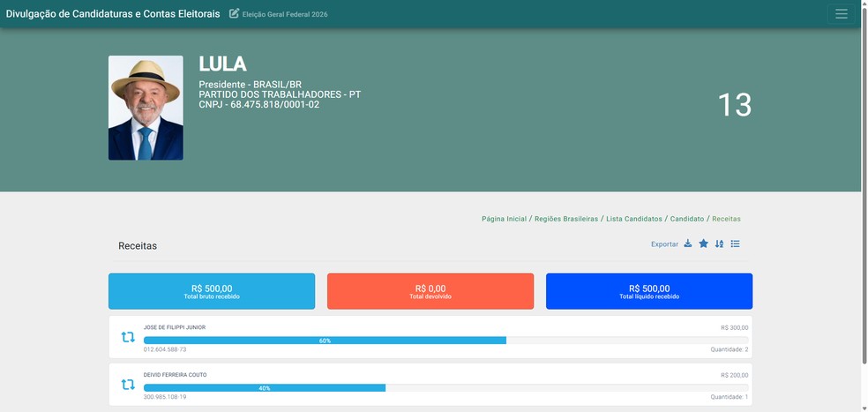Select donor name JOSE DE FILIPPI JUNIOR

[x=175, y=328]
